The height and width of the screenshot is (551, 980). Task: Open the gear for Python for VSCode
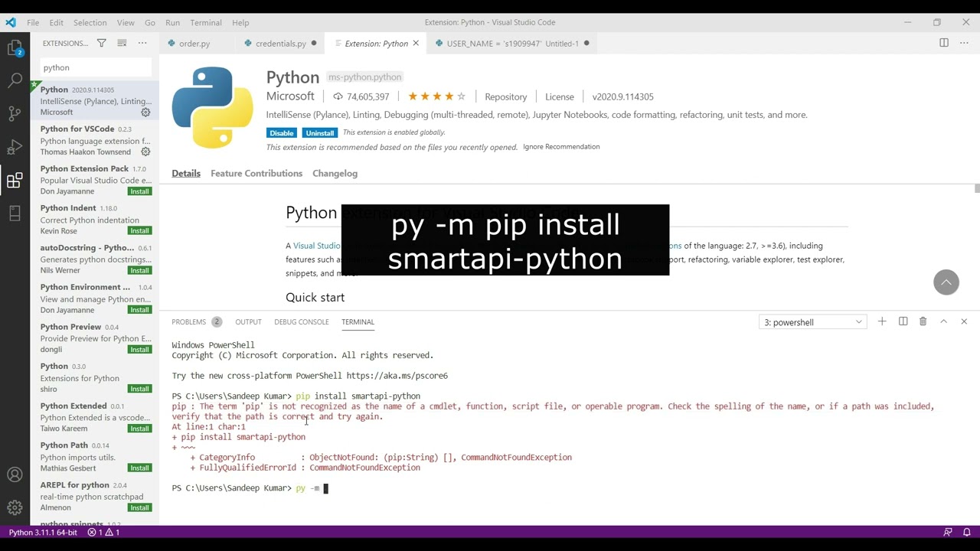point(145,152)
